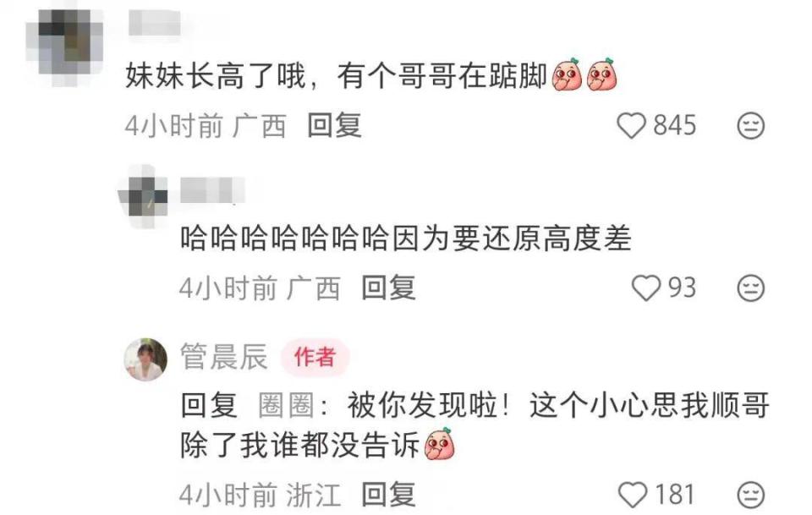812x515 pixels.
Task: Select the 哈哈哈因为要还原高度差 reply text
Action: tap(405, 238)
